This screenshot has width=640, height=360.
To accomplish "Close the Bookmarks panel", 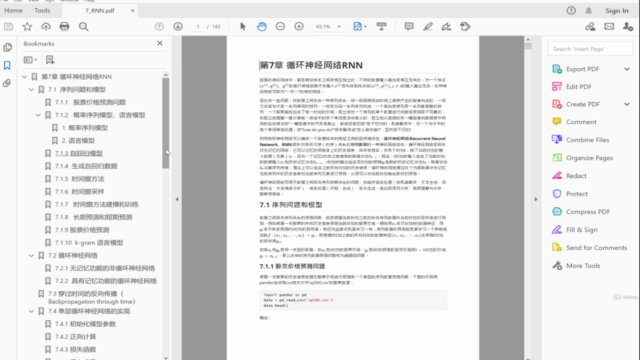I will pyautogui.click(x=160, y=43).
